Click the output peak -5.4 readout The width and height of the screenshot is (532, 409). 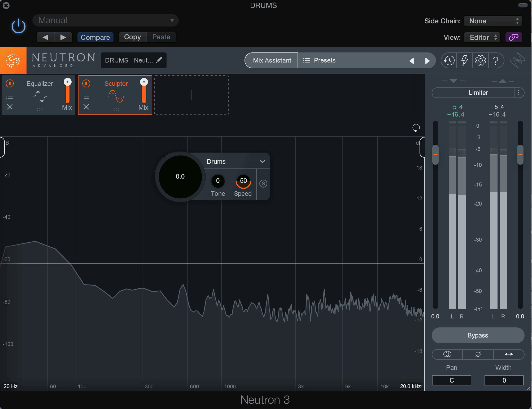click(x=497, y=107)
